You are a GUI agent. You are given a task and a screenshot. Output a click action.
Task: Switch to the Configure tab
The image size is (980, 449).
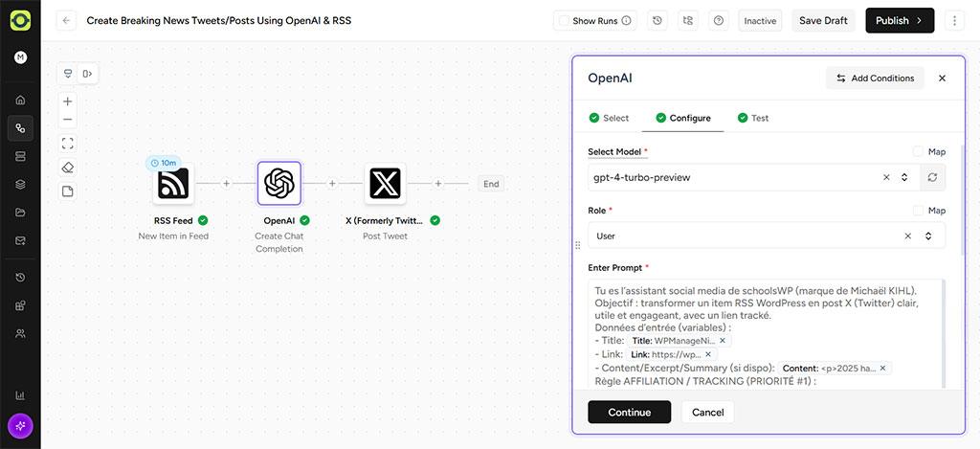tap(683, 118)
